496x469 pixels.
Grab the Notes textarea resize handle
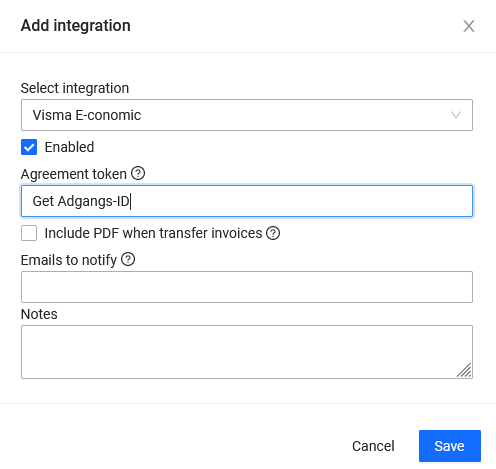464,370
